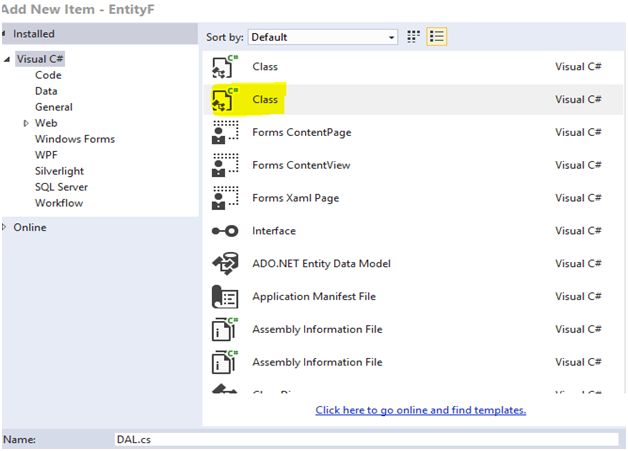Collapse the Visual C# node
Image resolution: width=628 pixels, height=451 pixels.
[x=7, y=59]
